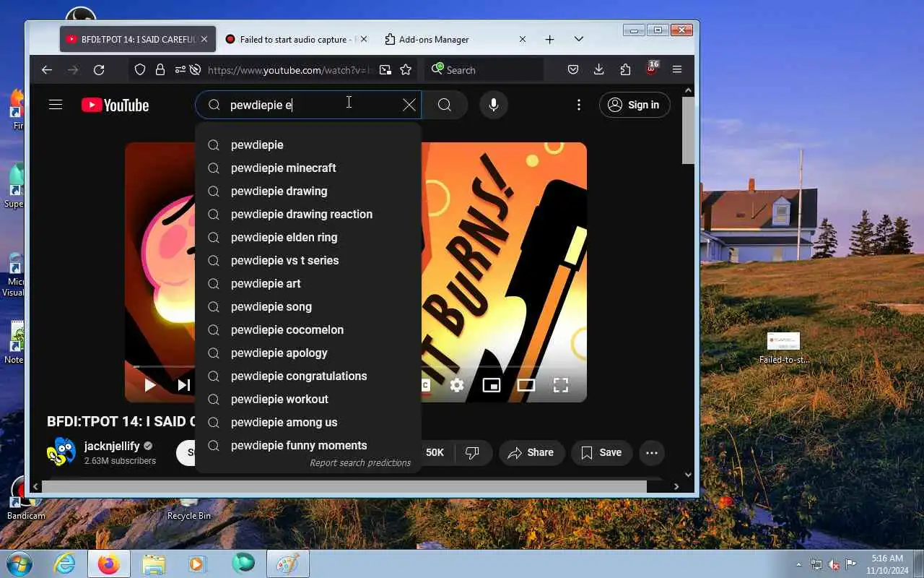Open the Failed-to-st... desktop file
The height and width of the screenshot is (578, 924).
point(784,348)
